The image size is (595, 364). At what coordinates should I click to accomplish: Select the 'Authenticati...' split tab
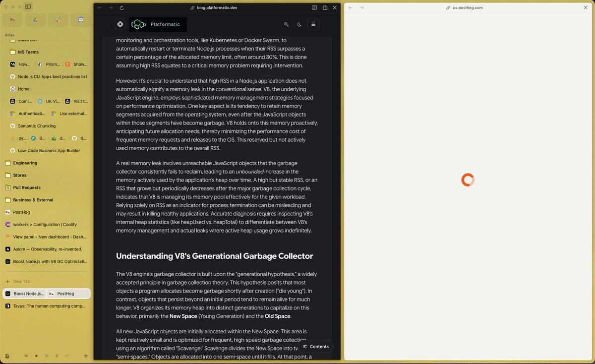[x=28, y=114]
